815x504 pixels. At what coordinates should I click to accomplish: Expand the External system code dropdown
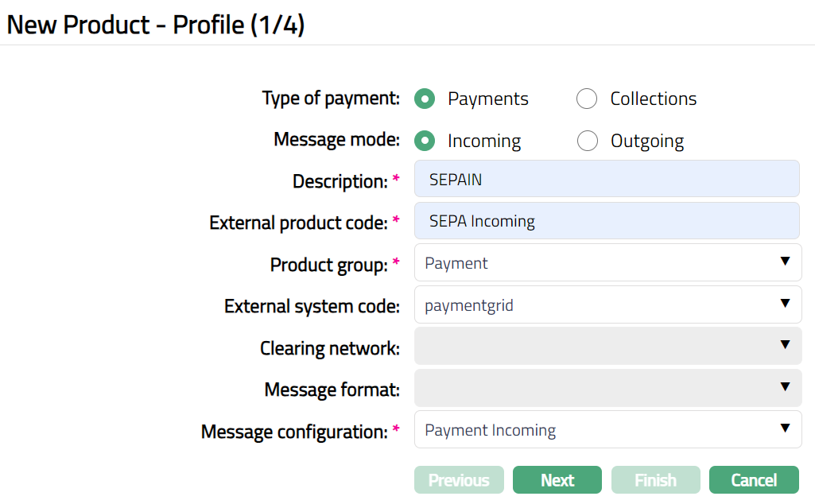607,304
